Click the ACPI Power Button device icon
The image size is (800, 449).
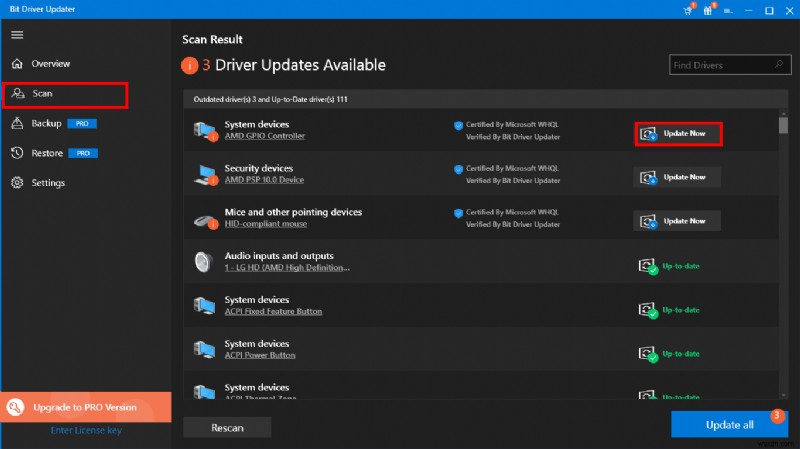pyautogui.click(x=204, y=349)
